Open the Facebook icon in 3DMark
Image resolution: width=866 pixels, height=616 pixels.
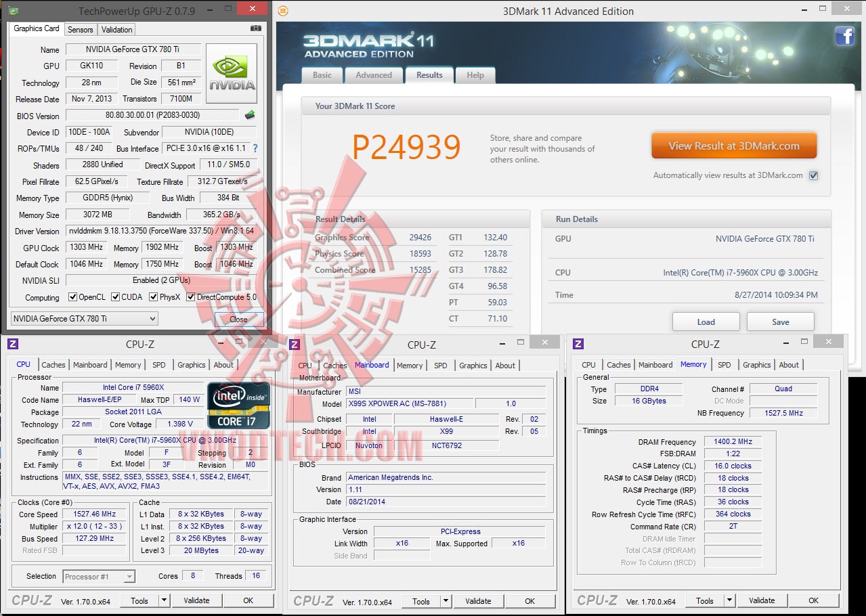(844, 36)
